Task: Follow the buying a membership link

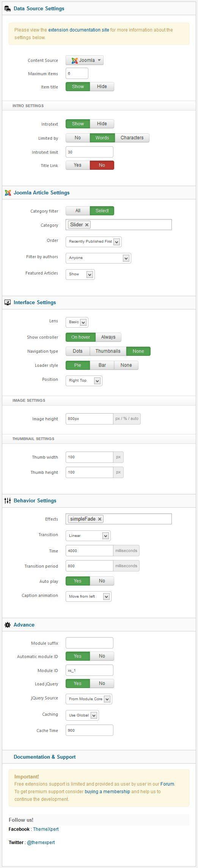Action: (x=107, y=792)
